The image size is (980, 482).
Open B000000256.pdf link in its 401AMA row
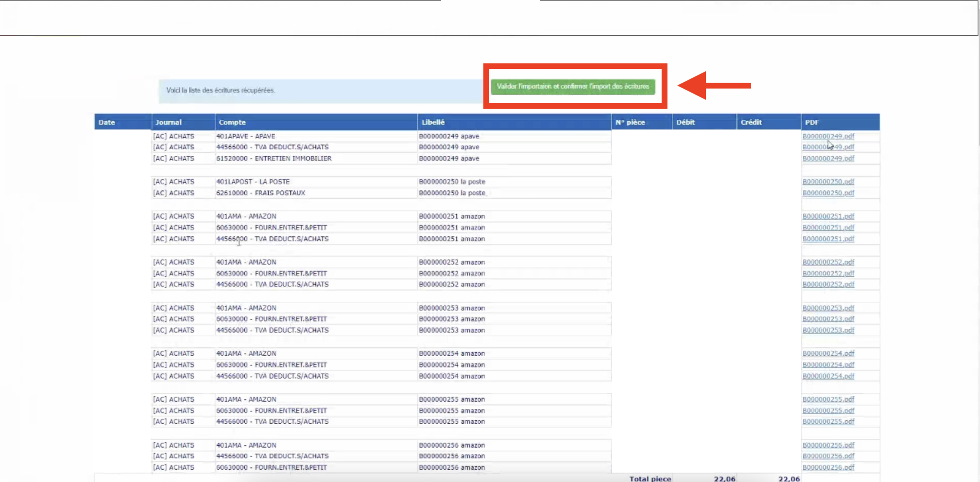click(828, 445)
